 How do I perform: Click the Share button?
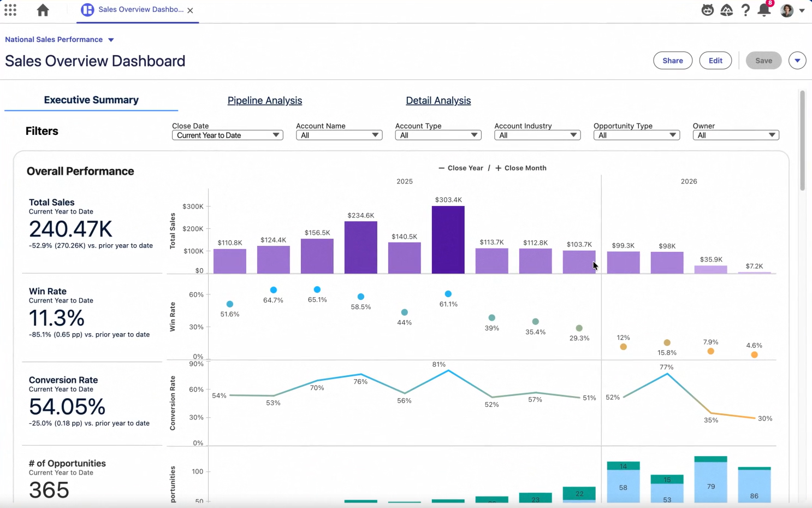(x=673, y=61)
